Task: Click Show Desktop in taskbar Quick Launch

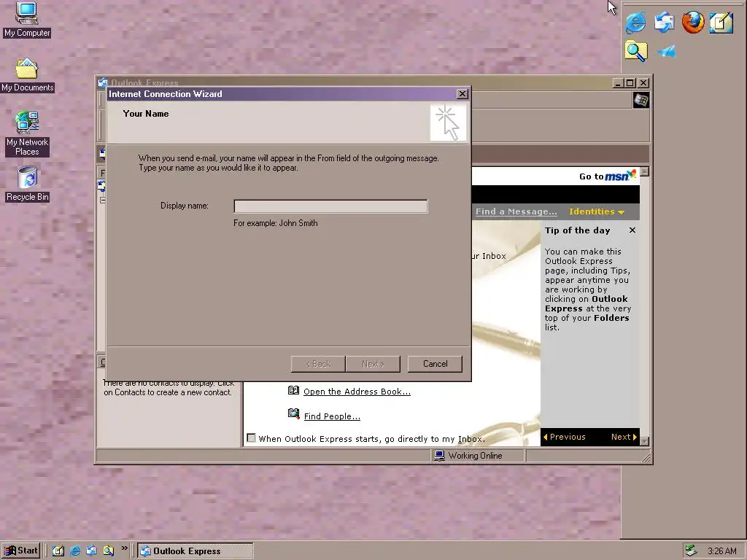Action: pos(58,551)
